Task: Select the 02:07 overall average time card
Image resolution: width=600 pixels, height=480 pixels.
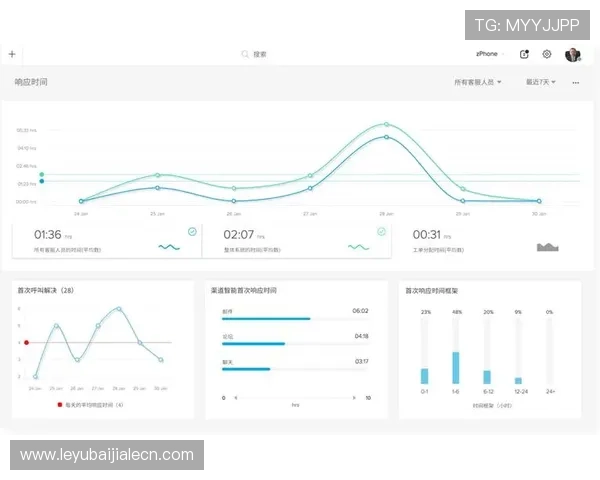Action: click(x=295, y=241)
